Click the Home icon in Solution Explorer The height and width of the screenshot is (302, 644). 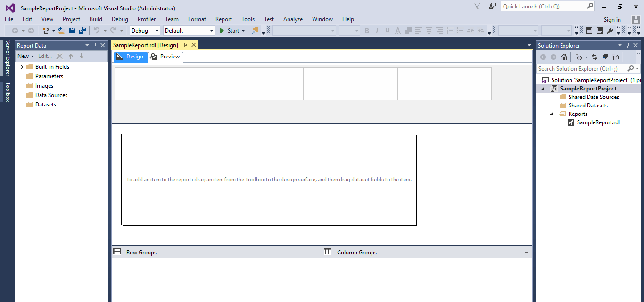pyautogui.click(x=564, y=57)
